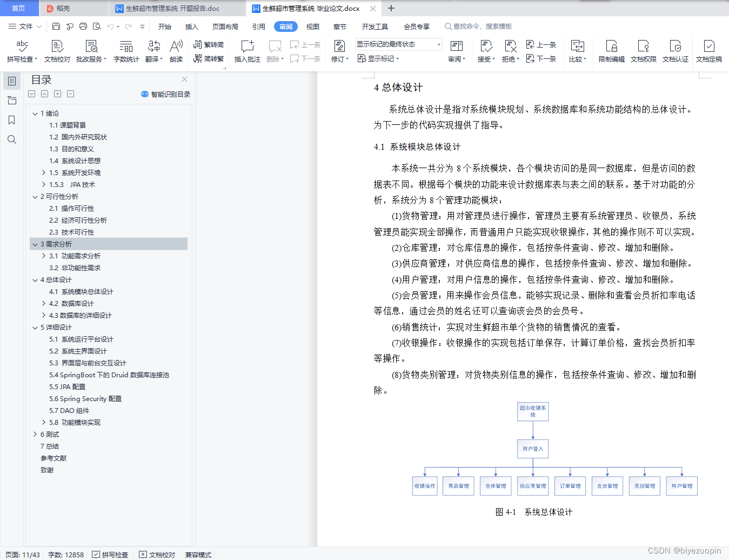Image resolution: width=729 pixels, height=560 pixels.
Task: Switch to the 插入 ribbon tab
Action: click(192, 26)
